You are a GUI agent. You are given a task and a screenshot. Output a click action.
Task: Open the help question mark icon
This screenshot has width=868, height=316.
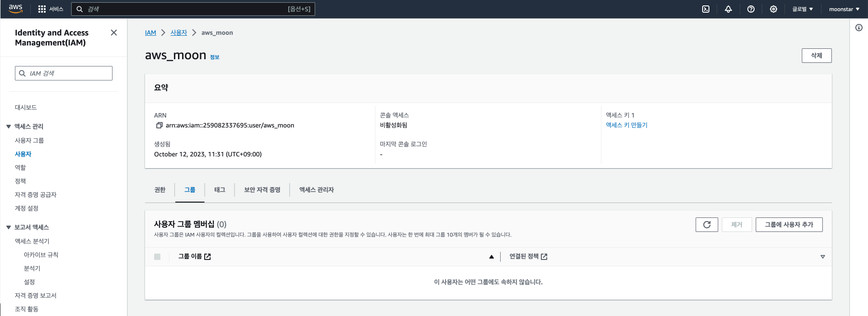point(751,9)
